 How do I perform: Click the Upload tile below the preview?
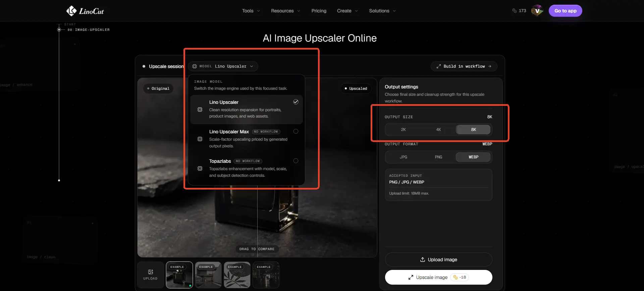tap(150, 275)
